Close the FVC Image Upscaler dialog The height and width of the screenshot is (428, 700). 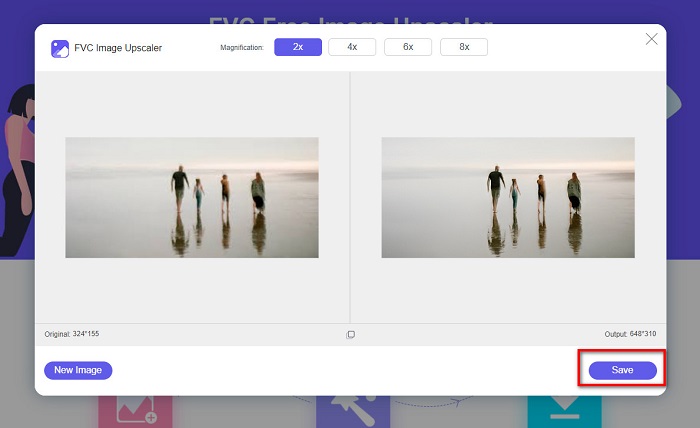click(x=651, y=39)
